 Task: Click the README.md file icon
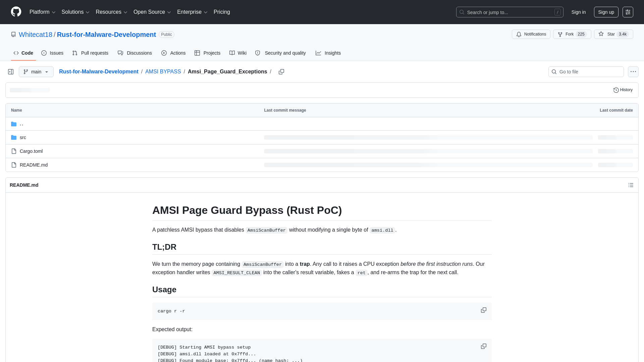tap(14, 165)
